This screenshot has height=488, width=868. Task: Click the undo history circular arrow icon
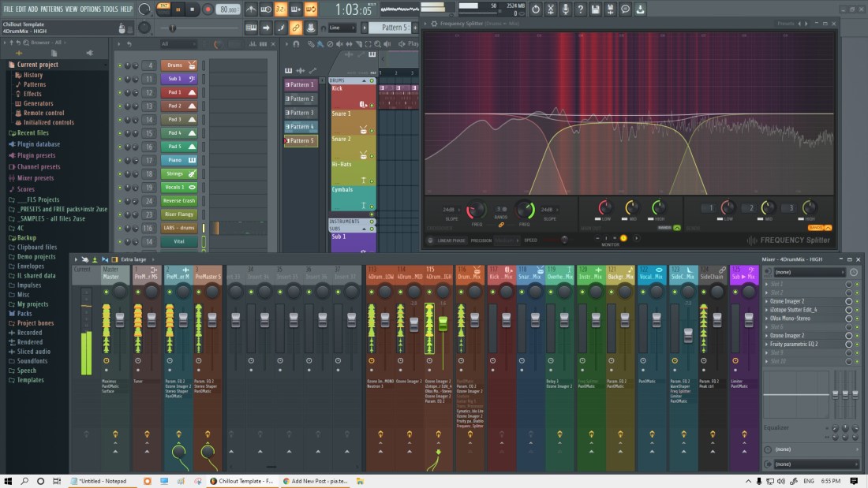point(536,9)
